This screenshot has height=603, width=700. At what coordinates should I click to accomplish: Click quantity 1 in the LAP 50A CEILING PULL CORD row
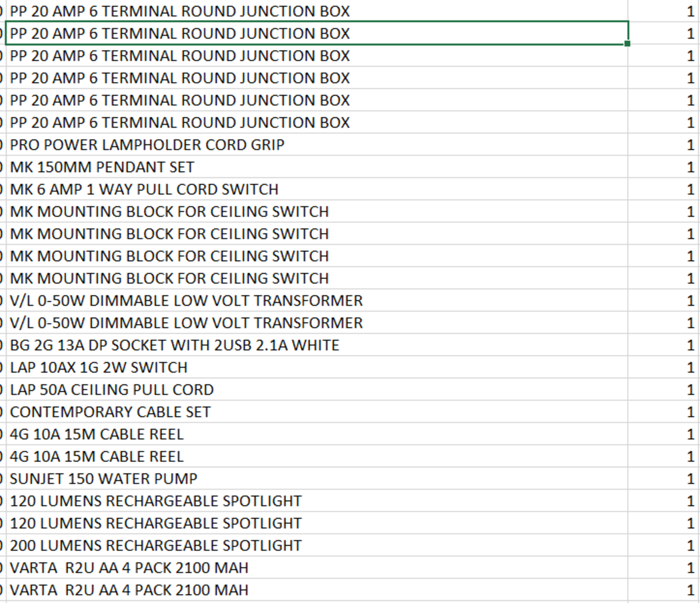[x=663, y=389]
